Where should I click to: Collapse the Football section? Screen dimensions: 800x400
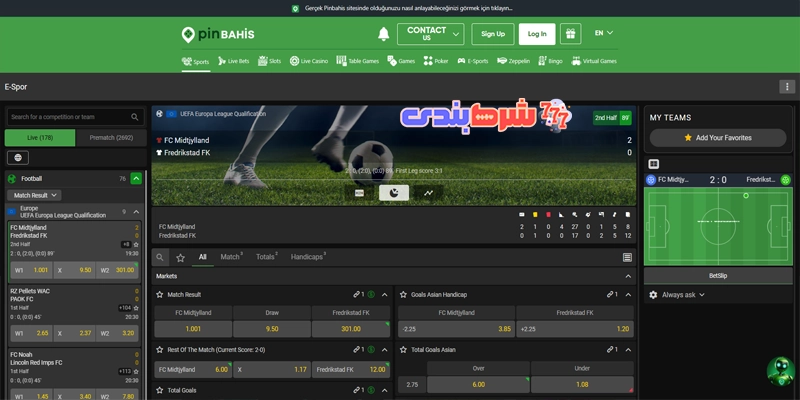pyautogui.click(x=136, y=179)
